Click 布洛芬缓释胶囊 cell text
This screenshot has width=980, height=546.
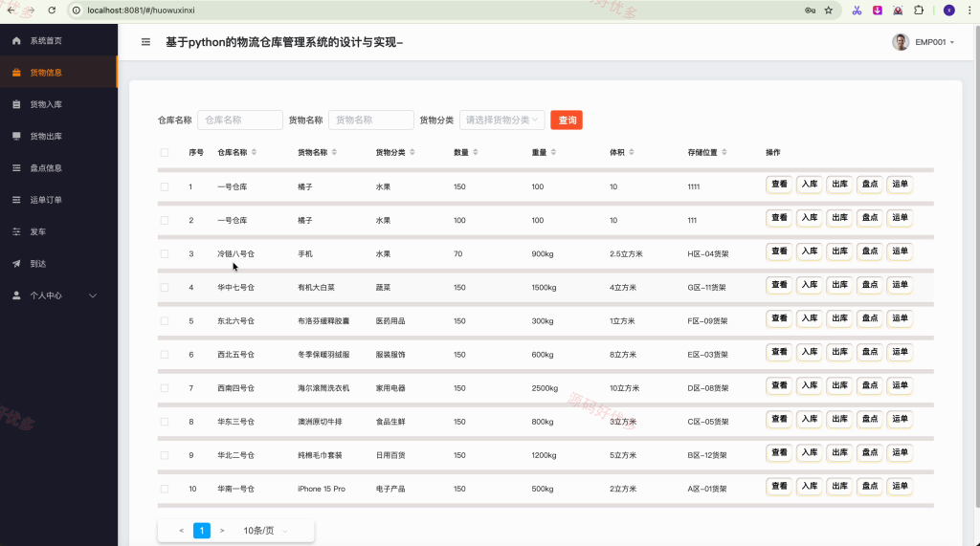pos(323,321)
